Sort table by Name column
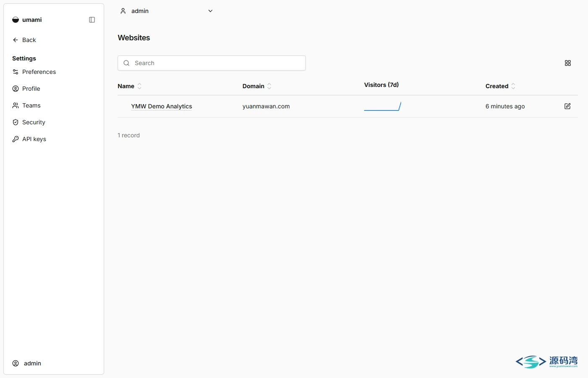Screen dimensions: 588x378 click(130, 86)
